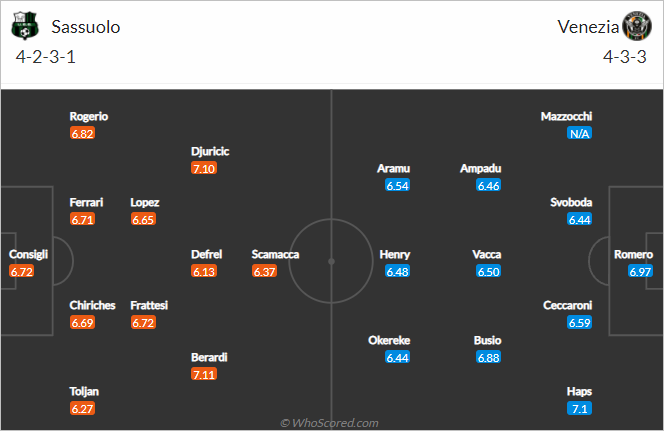This screenshot has width=664, height=431.
Task: Select the player name Toljan
Action: [84, 392]
